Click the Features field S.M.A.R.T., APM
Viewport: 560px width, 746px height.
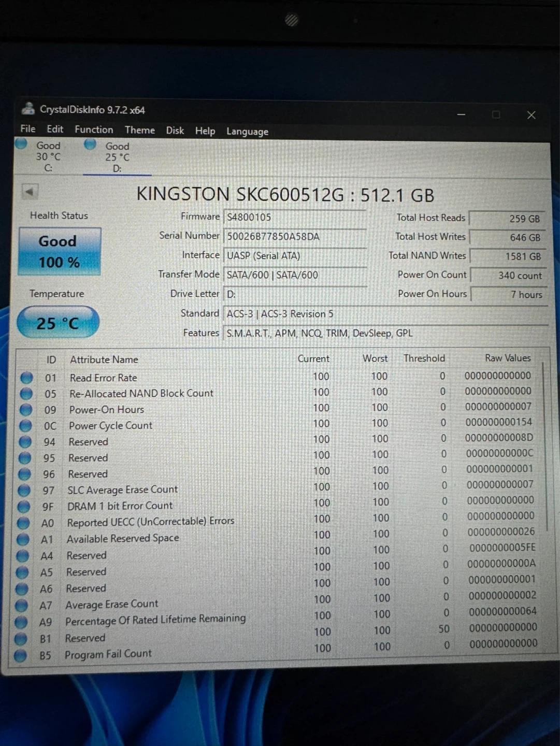385,333
